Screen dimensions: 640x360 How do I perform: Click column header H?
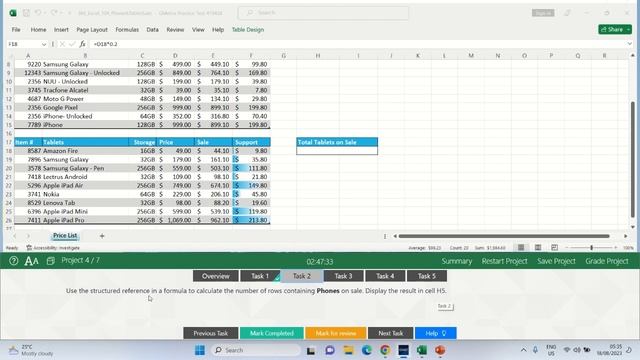[318, 56]
